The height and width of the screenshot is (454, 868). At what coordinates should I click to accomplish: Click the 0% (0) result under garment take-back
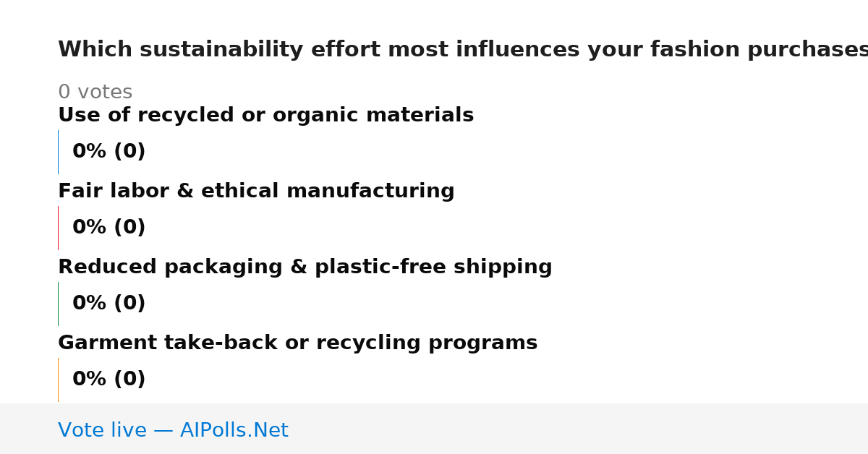(x=109, y=380)
